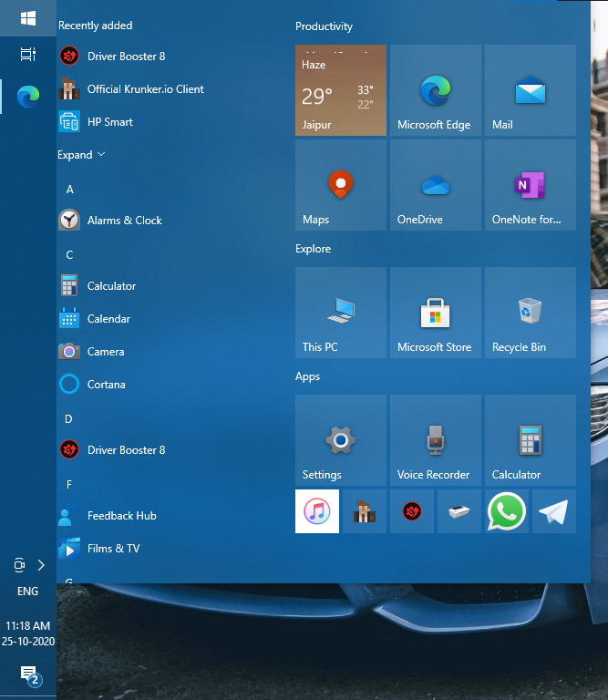
Task: Click the Meet Now camera icon in taskbar
Action: pos(19,565)
